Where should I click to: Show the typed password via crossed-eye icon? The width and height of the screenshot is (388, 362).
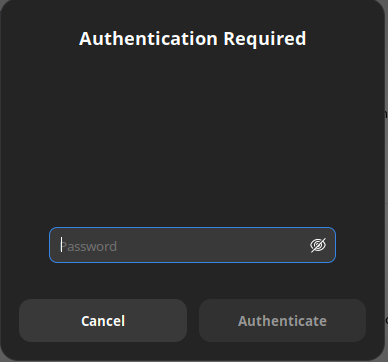pos(318,245)
